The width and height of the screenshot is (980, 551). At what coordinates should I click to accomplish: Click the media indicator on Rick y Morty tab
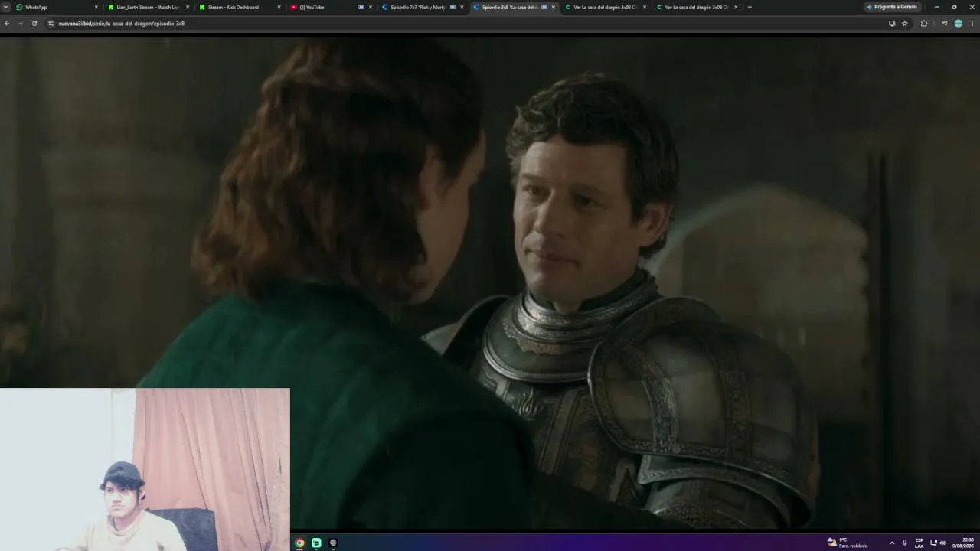tap(452, 7)
